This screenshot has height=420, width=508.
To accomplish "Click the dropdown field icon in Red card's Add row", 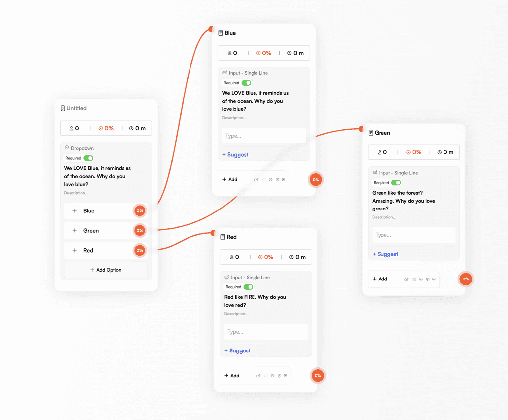I will [x=286, y=376].
